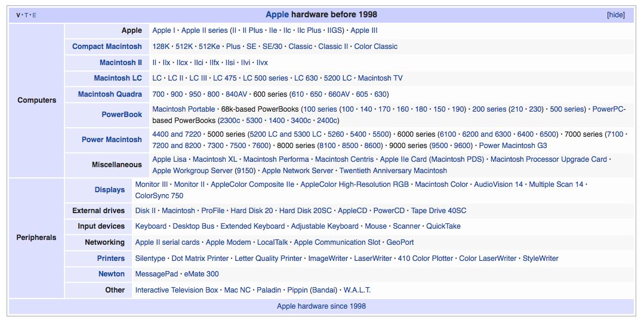
Task: Open the 4400 and 7220 link
Action: [177, 134]
